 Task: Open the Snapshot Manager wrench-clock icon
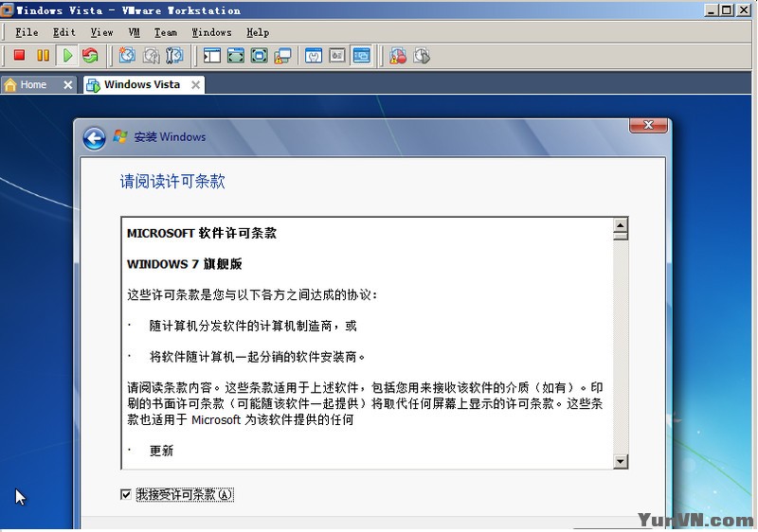point(174,56)
